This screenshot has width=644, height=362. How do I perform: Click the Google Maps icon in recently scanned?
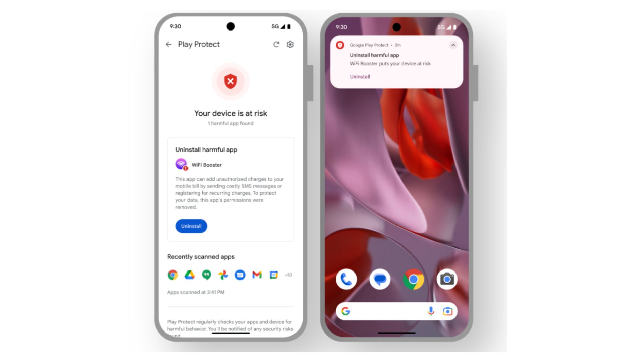(x=224, y=275)
